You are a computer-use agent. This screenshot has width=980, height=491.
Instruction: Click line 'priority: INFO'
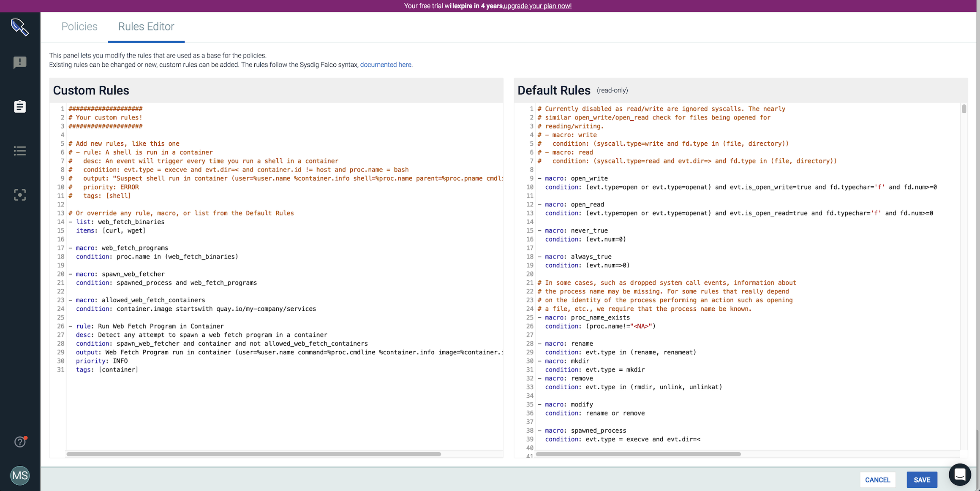[102, 361]
